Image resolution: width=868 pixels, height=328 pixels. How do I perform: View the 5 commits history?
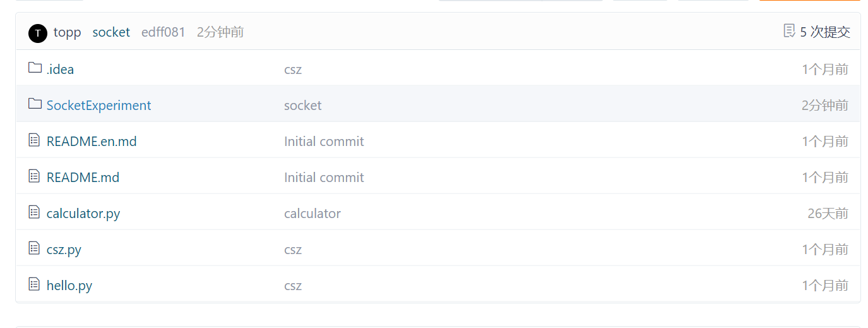pyautogui.click(x=824, y=32)
